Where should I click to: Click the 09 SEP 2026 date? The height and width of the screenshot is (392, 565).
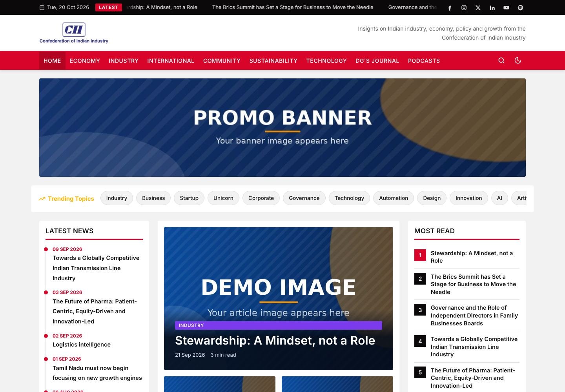(67, 249)
